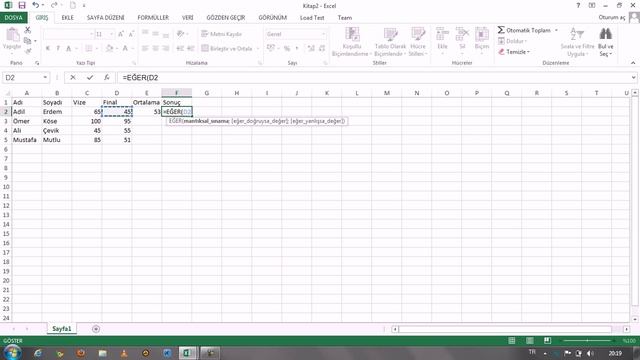
Task: Open the Insert Function fx dialog
Action: click(x=107, y=78)
